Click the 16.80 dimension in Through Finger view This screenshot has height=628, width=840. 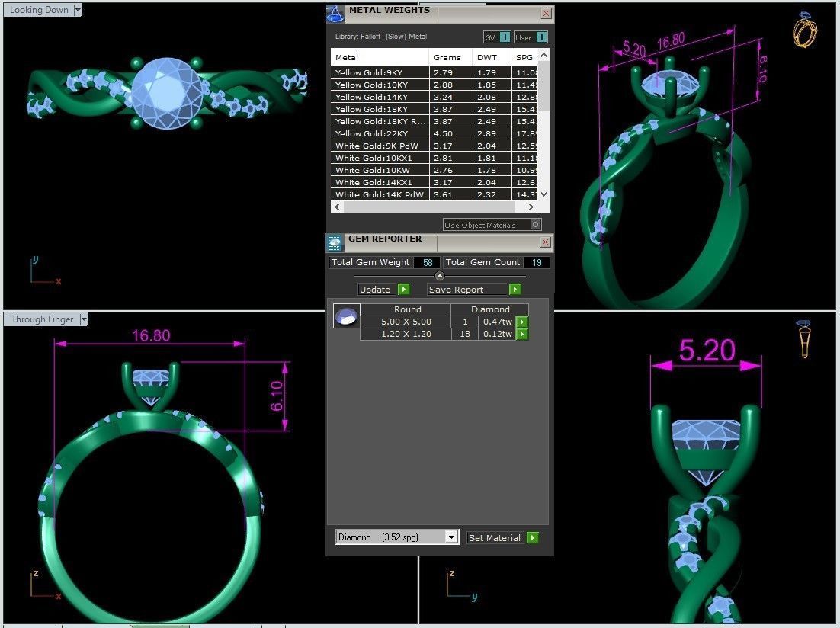pos(151,335)
